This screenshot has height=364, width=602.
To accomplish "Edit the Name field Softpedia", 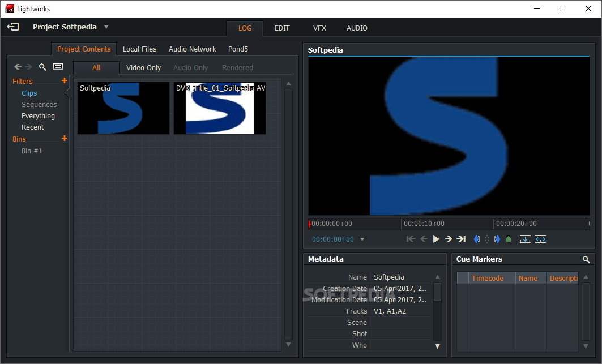I will tap(400, 277).
